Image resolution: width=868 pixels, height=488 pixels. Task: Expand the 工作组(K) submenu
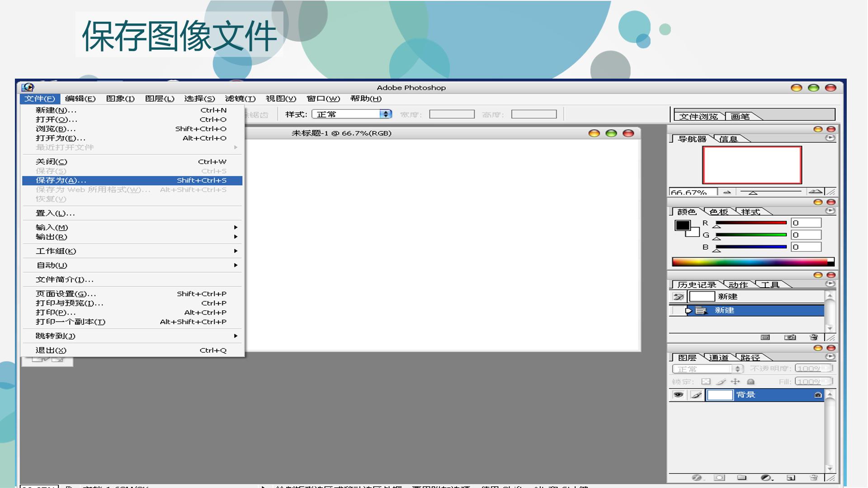pos(132,251)
